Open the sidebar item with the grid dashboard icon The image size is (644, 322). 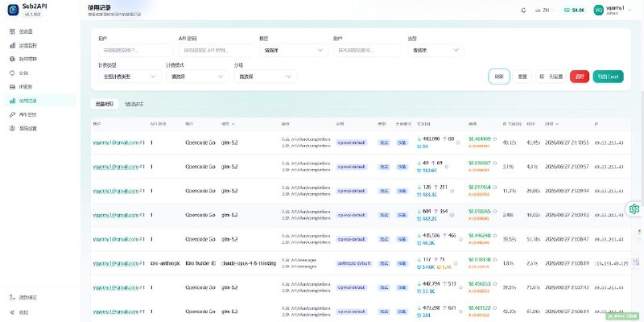[x=39, y=31]
